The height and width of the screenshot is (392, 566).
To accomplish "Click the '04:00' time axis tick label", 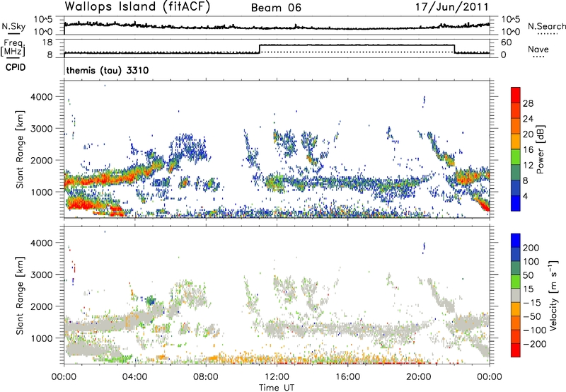I will tap(135, 377).
